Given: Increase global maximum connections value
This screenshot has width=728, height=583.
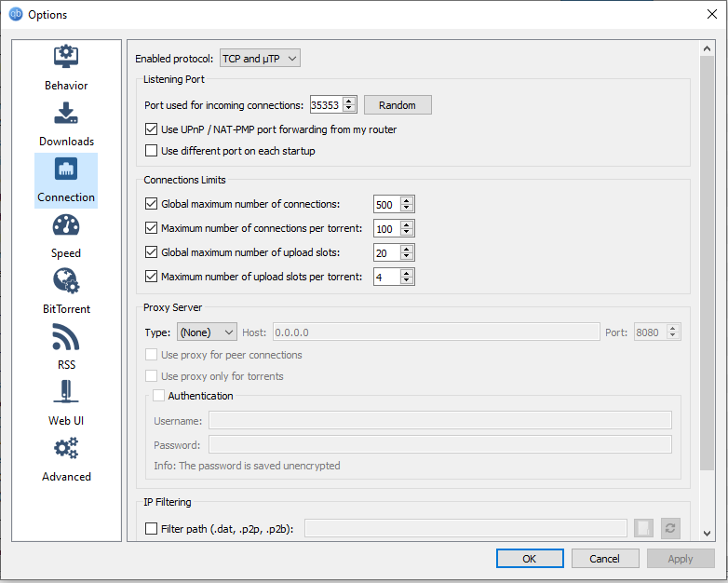Looking at the screenshot, I should point(407,200).
